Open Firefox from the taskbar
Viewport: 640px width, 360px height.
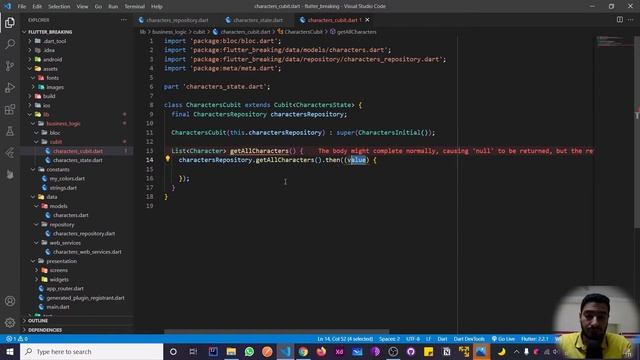pyautogui.click(x=321, y=351)
